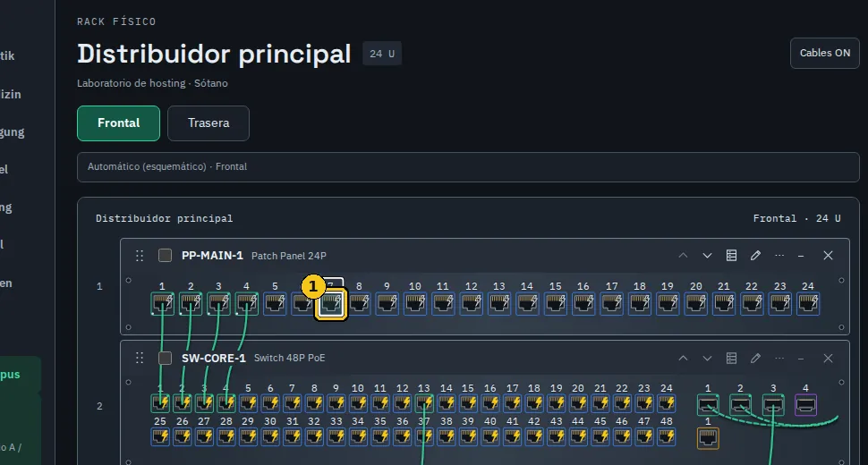The height and width of the screenshot is (465, 868).
Task: Grab the PP-MAIN-1 drag handle icon
Action: point(140,256)
